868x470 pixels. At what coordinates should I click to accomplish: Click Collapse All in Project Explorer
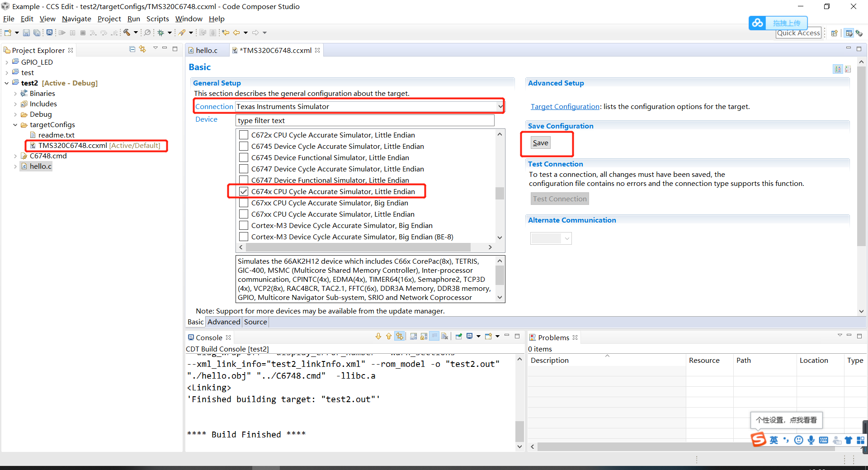click(x=132, y=49)
